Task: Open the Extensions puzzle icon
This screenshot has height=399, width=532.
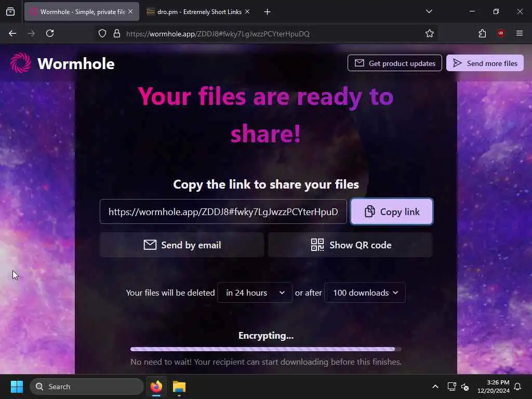Action: [x=482, y=34]
